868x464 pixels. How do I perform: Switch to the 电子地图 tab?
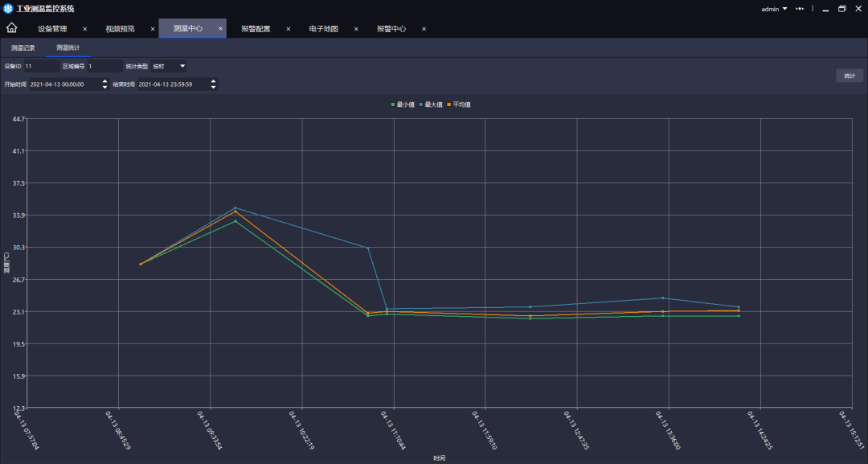(323, 29)
